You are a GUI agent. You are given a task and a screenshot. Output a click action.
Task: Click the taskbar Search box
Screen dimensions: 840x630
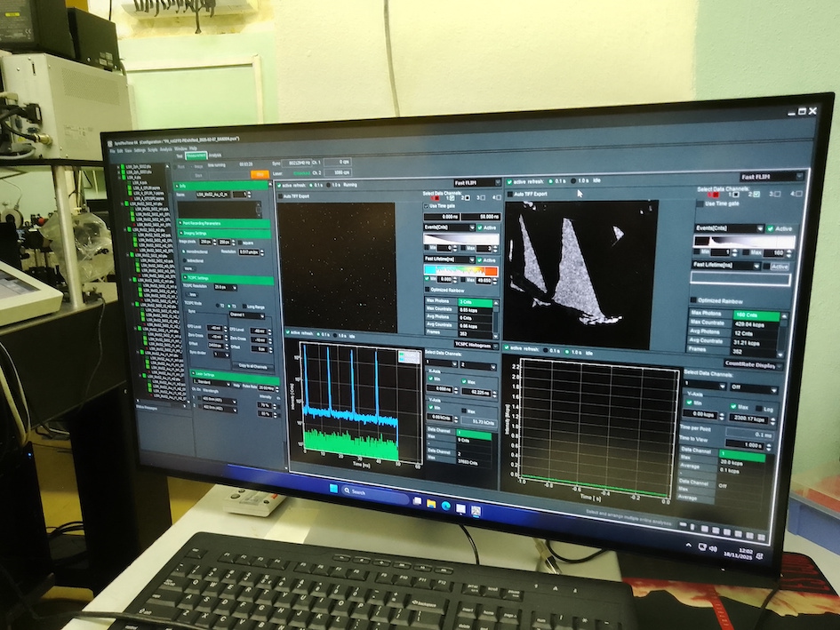[364, 493]
